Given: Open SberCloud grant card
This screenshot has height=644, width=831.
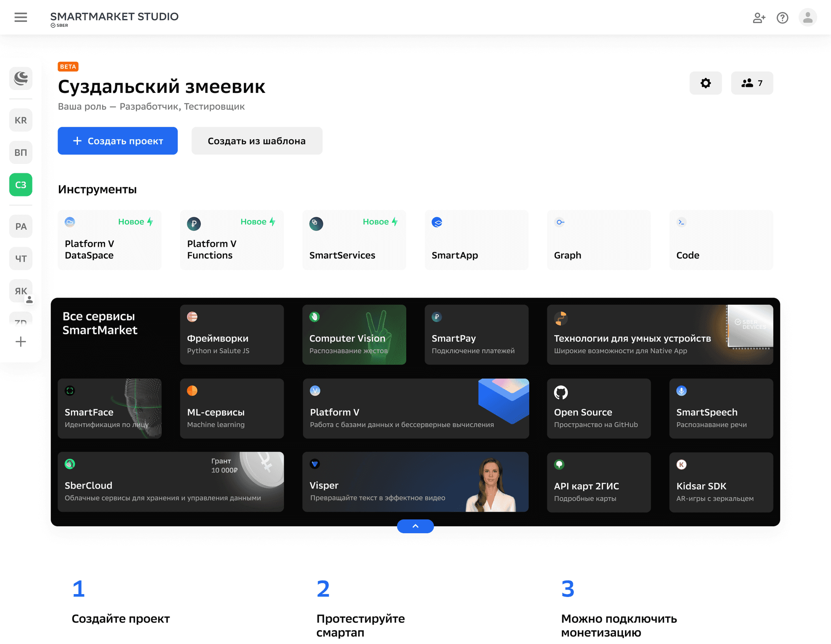Looking at the screenshot, I should [x=170, y=482].
